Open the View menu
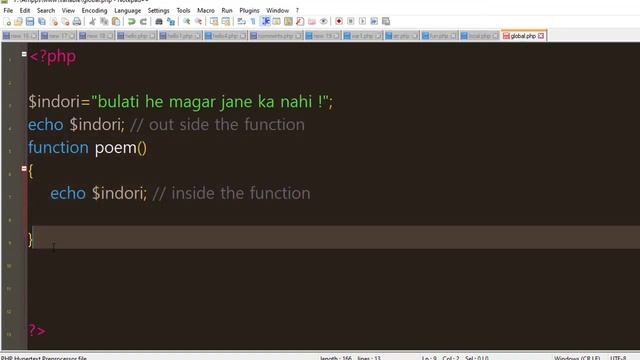This screenshot has height=360, width=640. (68, 11)
